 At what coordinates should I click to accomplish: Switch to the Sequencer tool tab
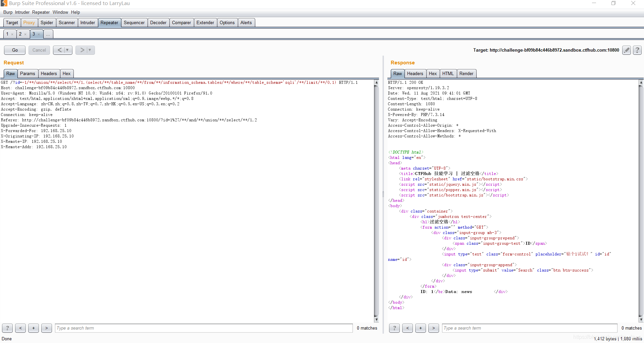click(x=134, y=23)
